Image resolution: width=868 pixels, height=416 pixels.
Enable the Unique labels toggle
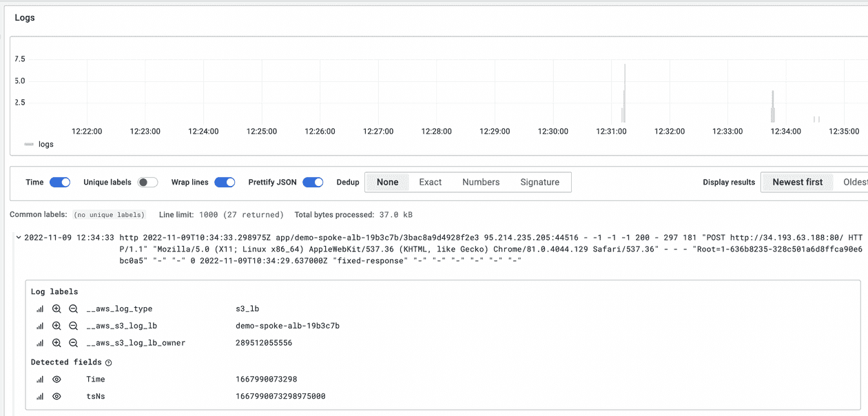146,182
